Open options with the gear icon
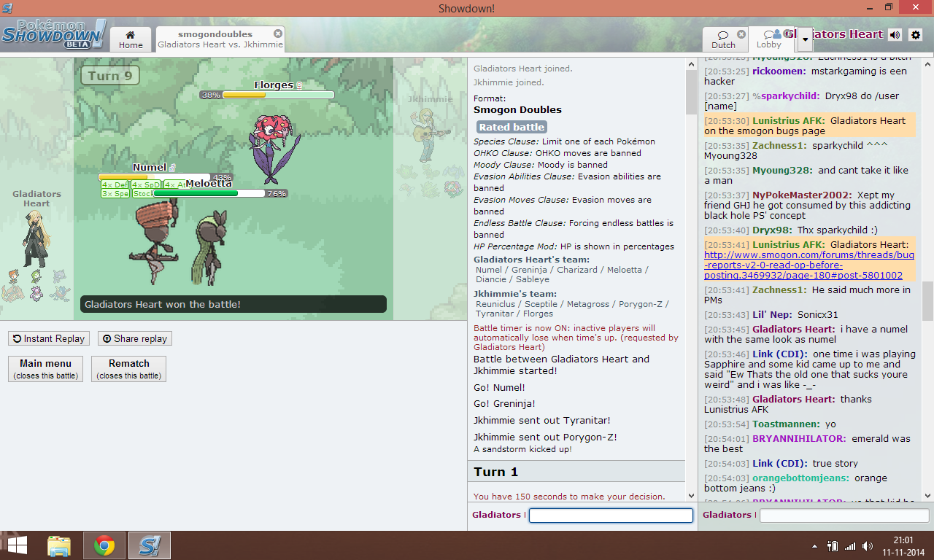The width and height of the screenshot is (934, 560). (x=916, y=34)
